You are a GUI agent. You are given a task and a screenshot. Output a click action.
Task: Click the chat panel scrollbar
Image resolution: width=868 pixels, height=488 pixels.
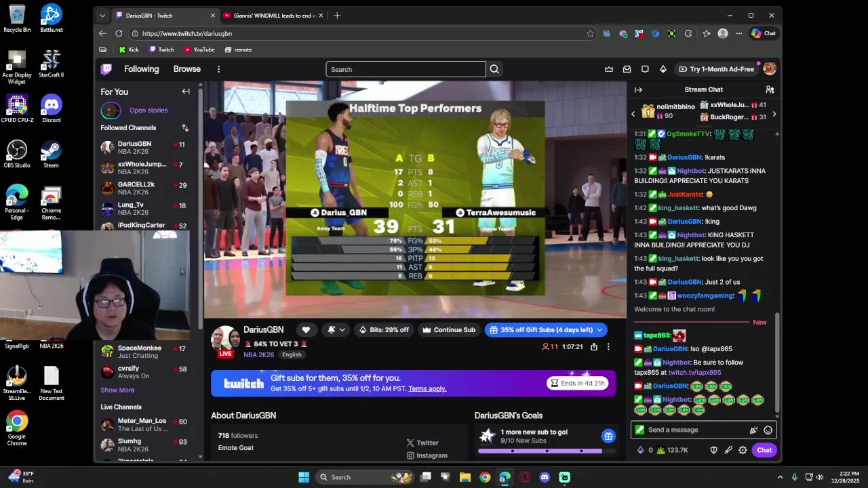click(x=777, y=363)
